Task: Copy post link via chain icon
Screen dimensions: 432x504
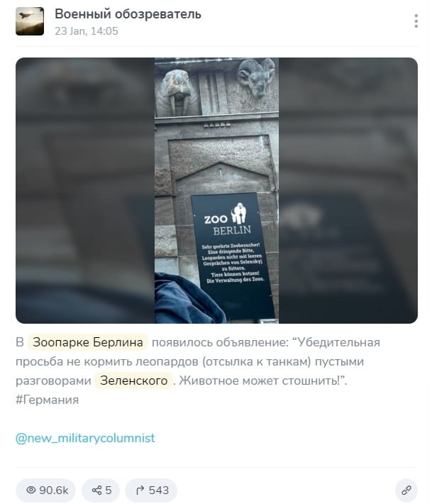Action: point(406,491)
